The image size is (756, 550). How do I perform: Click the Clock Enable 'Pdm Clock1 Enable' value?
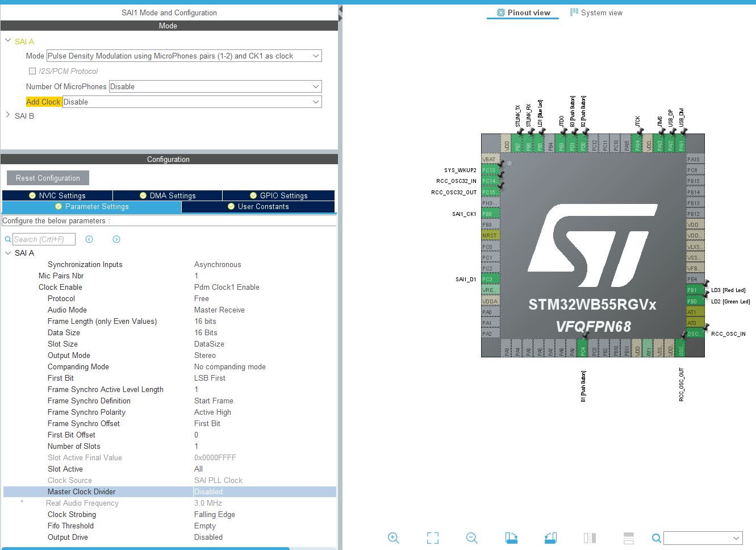[227, 287]
